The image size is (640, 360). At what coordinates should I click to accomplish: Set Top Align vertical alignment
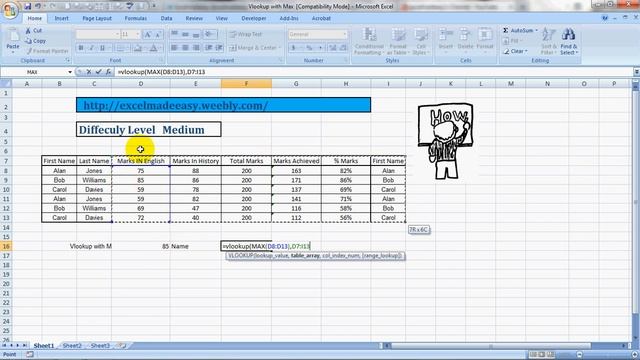[174, 34]
